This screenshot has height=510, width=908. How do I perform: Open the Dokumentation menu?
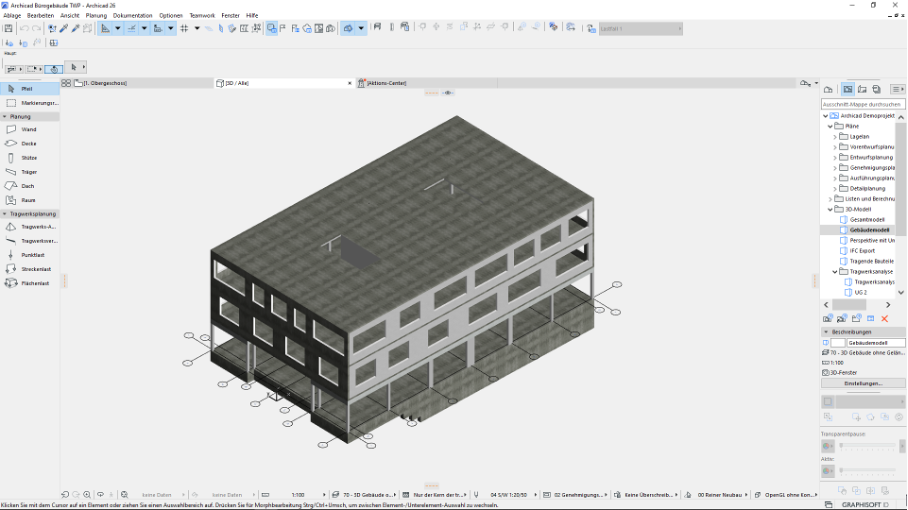coord(133,16)
